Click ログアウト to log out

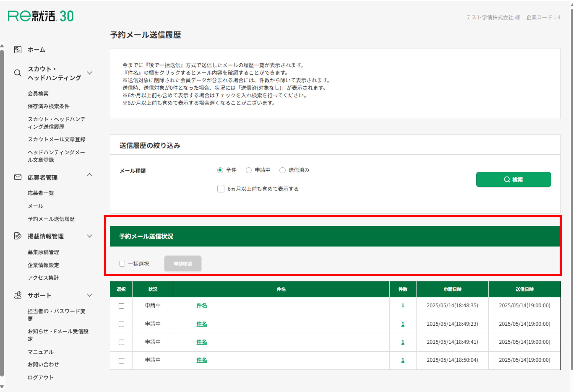tap(41, 377)
